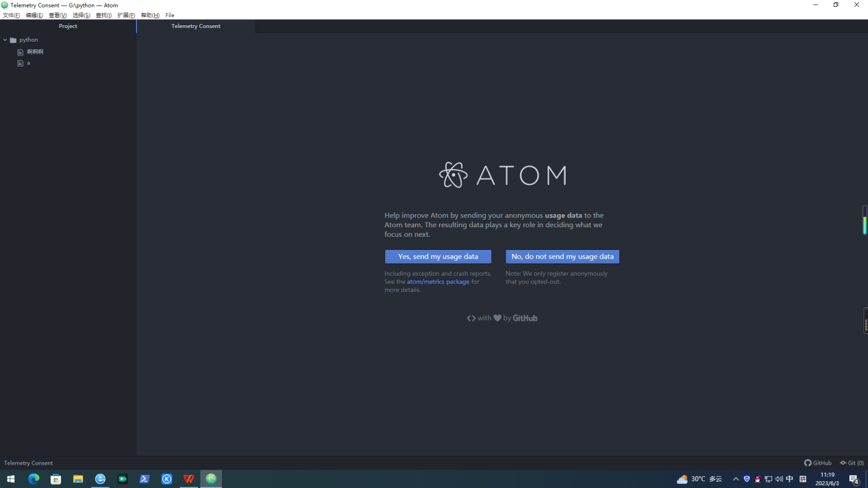The width and height of the screenshot is (868, 488).
Task: Click the 拼 IME mode icon
Action: [803, 479]
